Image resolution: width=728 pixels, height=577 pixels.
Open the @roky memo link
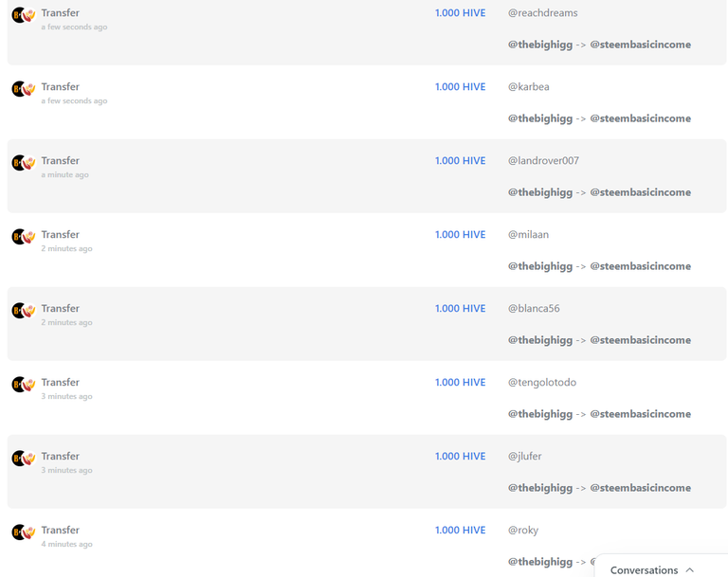pyautogui.click(x=523, y=531)
